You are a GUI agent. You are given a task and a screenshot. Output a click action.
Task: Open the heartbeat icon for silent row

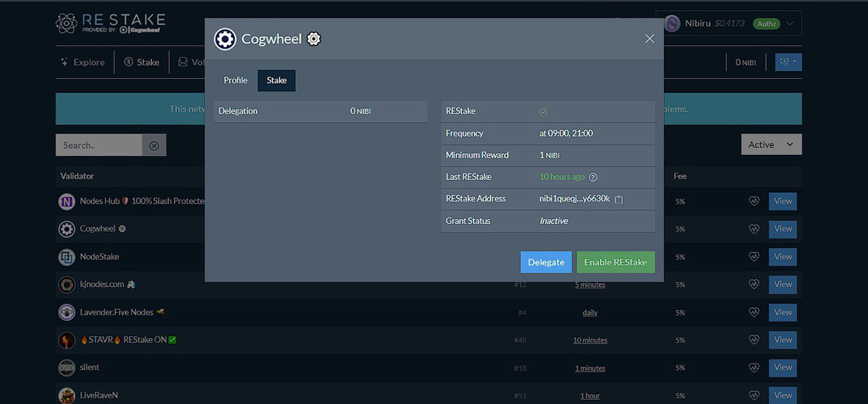[x=754, y=368]
